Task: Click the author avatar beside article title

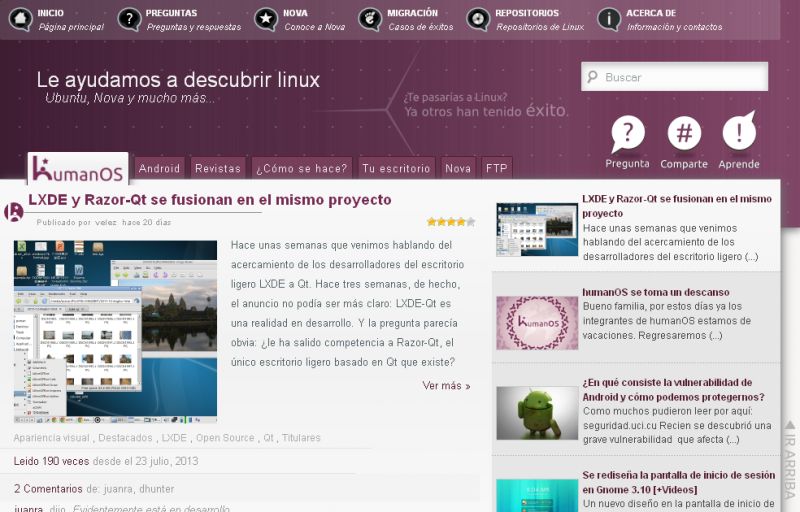Action: 14,212
